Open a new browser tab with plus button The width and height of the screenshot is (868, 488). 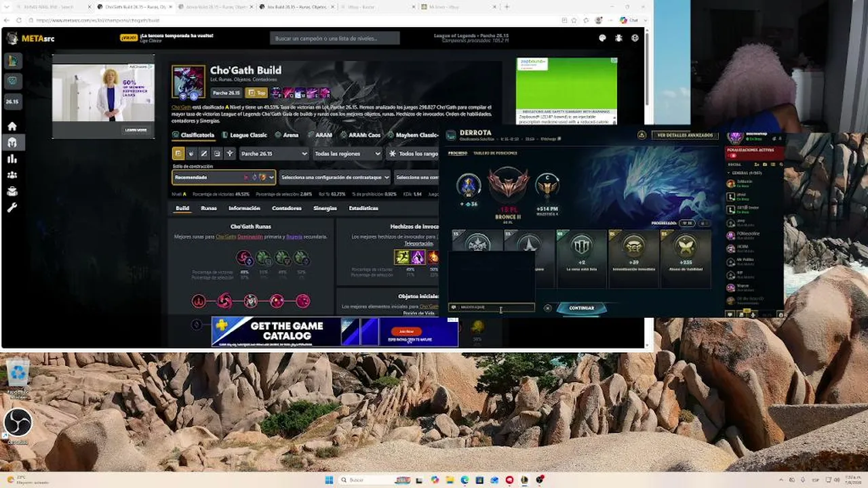click(506, 7)
